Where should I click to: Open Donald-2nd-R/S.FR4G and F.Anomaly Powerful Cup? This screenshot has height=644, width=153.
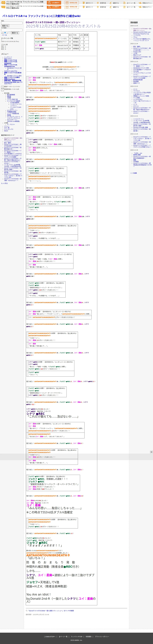142,33
